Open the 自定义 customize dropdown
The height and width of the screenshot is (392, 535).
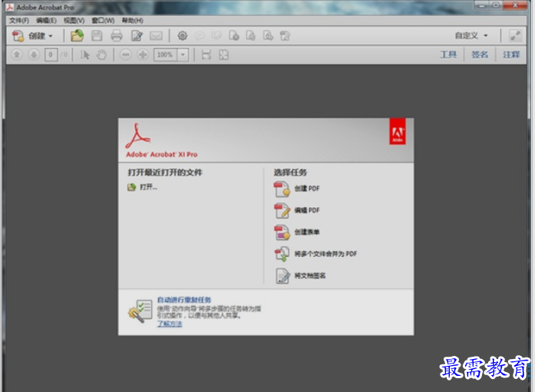(471, 35)
